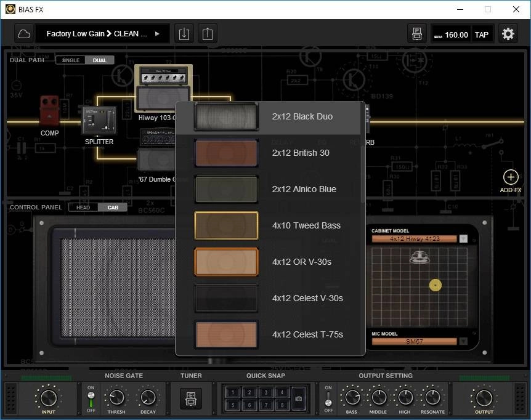531x420 pixels.
Task: Select the SPLITTER unit
Action: tap(99, 120)
